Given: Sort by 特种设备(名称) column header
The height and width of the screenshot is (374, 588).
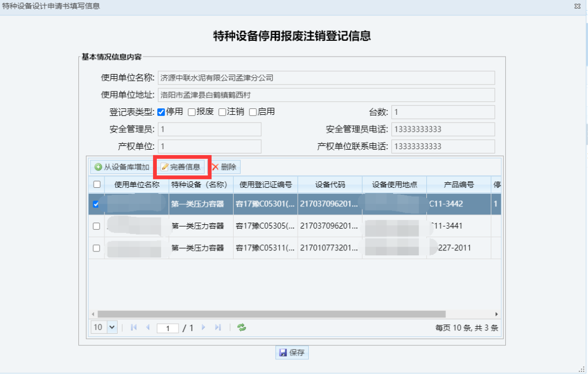Looking at the screenshot, I should [201, 185].
